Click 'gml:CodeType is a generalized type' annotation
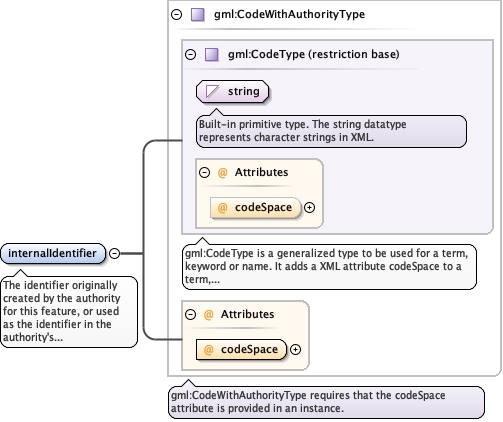This screenshot has width=503, height=422. [x=329, y=267]
